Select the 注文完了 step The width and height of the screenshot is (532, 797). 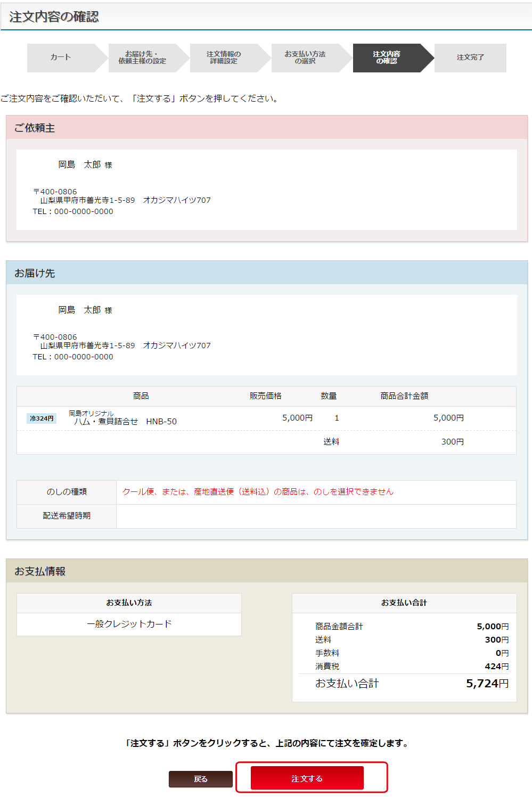click(470, 57)
